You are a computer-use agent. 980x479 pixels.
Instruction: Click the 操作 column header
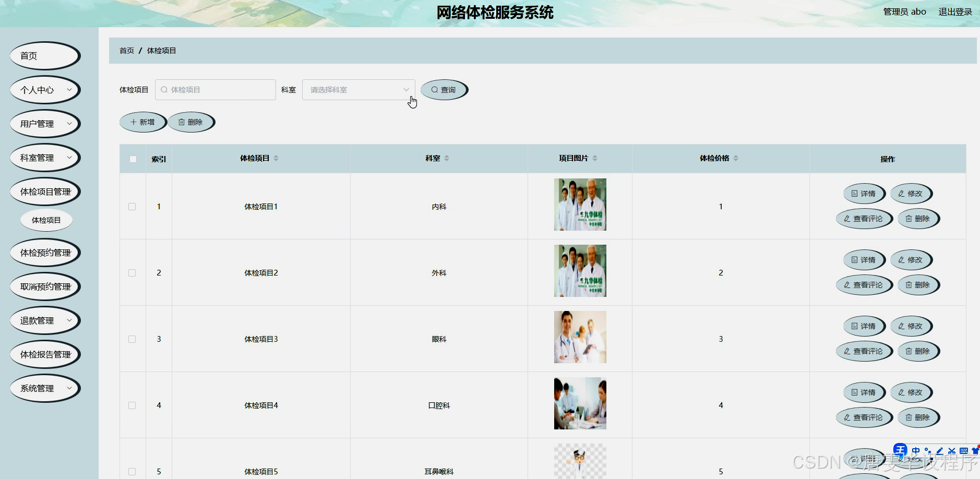click(x=887, y=159)
